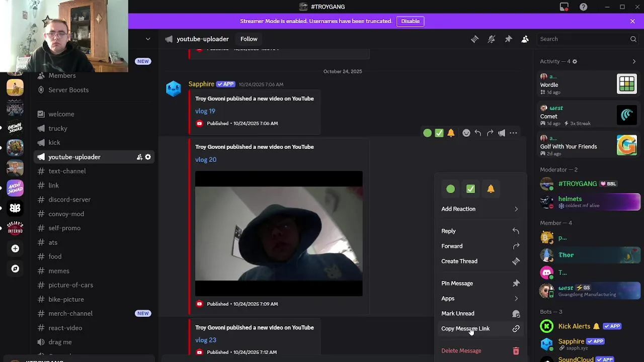This screenshot has width=644, height=362.
Task: Dismiss the Streamer Mode banner
Action: (632, 21)
